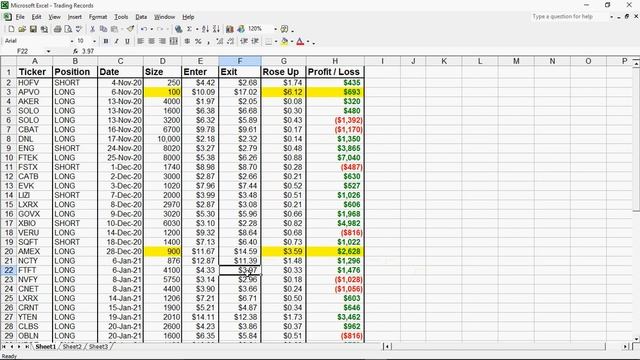Decrease decimal places
The image size is (640, 360).
pos(230,41)
